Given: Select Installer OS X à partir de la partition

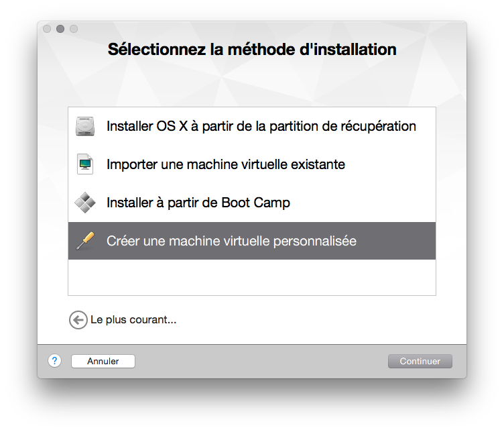Looking at the screenshot, I should 252,126.
